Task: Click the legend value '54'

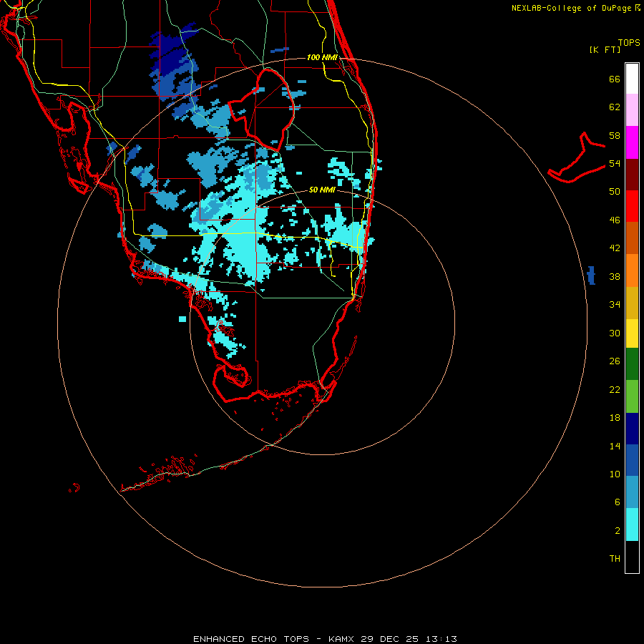Action: click(x=615, y=163)
